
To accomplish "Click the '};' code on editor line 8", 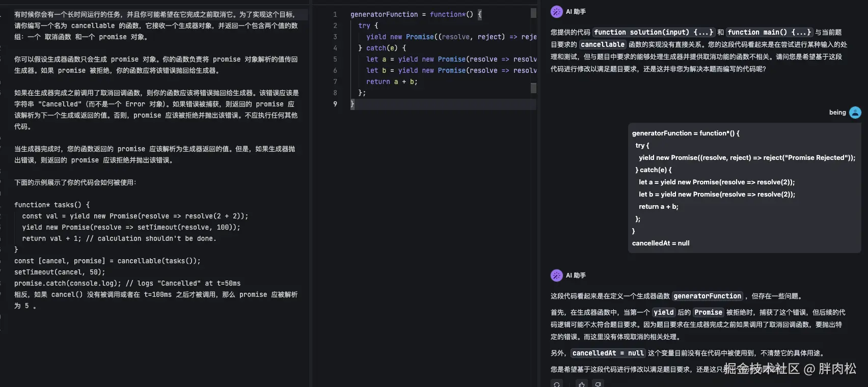I will [x=362, y=93].
